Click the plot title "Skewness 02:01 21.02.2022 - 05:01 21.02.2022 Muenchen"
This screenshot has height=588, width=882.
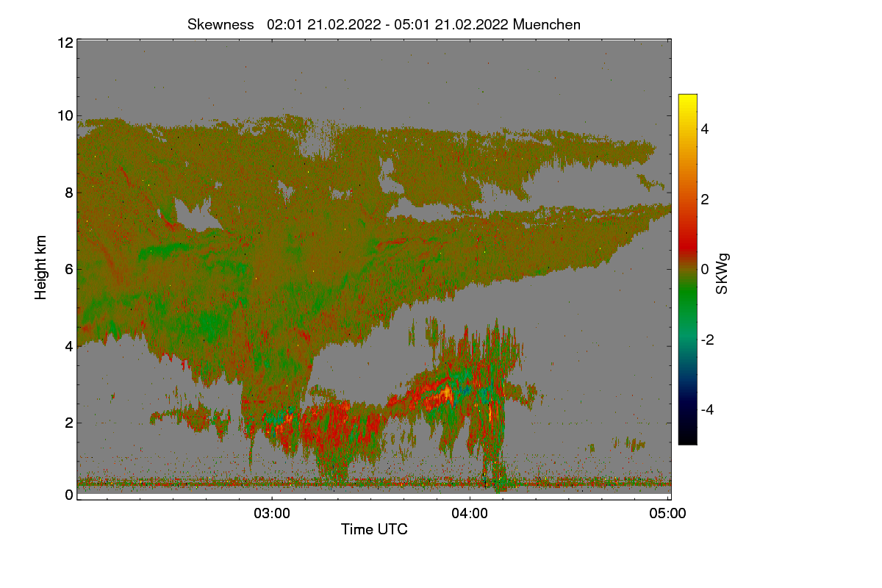click(x=384, y=24)
